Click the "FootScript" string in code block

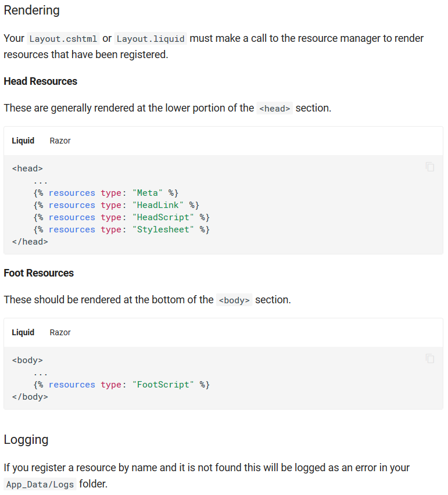pos(163,385)
